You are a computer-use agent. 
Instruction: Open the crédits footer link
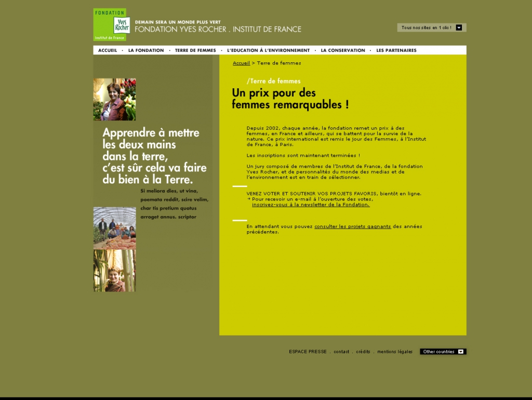363,352
